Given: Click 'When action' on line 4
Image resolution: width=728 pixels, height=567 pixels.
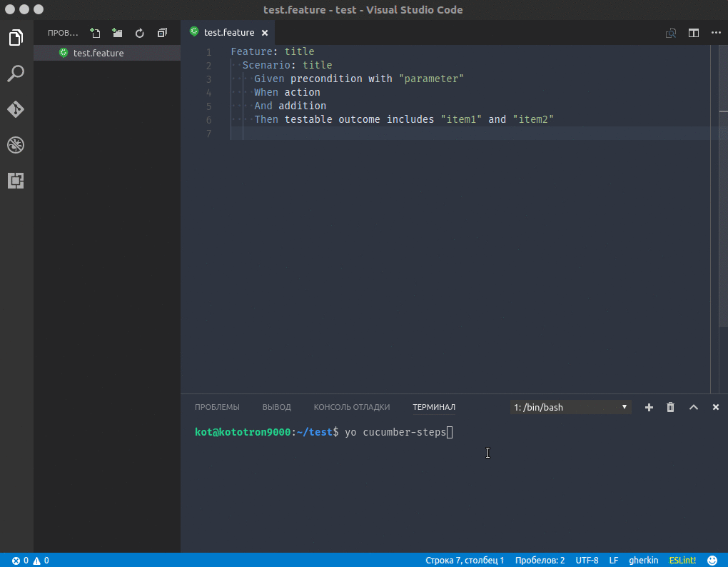Looking at the screenshot, I should (x=287, y=92).
